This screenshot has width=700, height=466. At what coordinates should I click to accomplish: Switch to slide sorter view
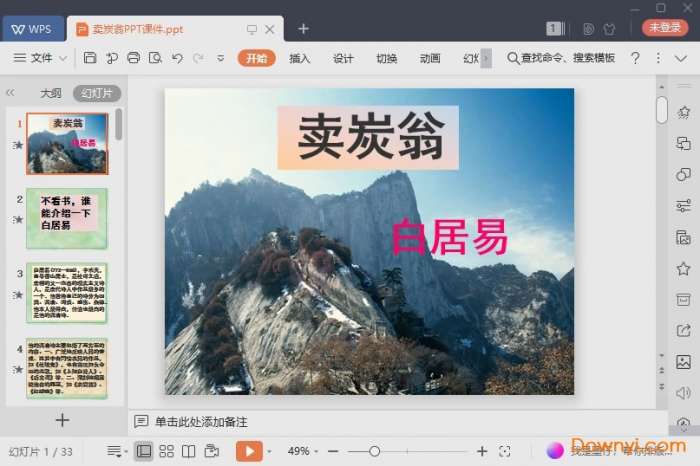pos(167,451)
